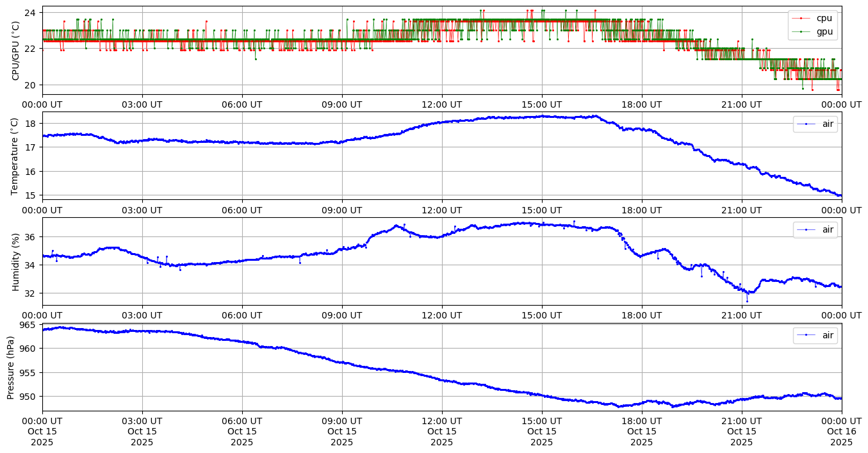868x453 pixels.
Task: Click 15:00 UT tick label under the CPU/GPU plot
Action: 542,104
